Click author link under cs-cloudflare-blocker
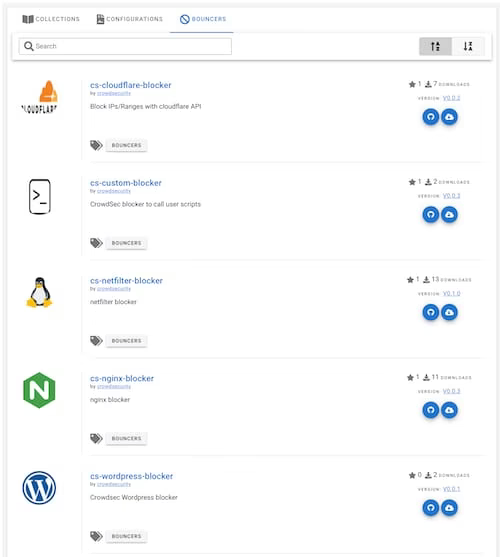The image size is (500, 557). click(114, 93)
